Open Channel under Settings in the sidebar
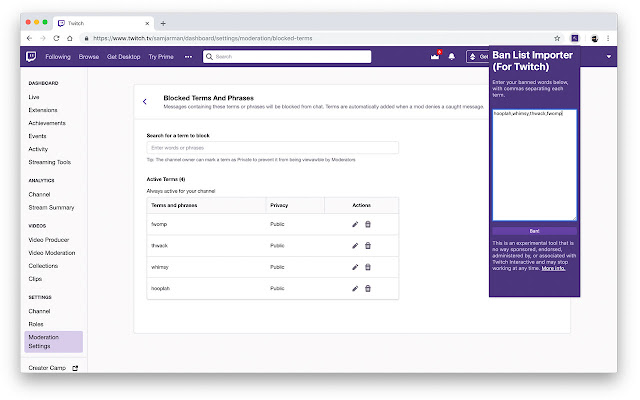640x400 pixels. point(39,311)
